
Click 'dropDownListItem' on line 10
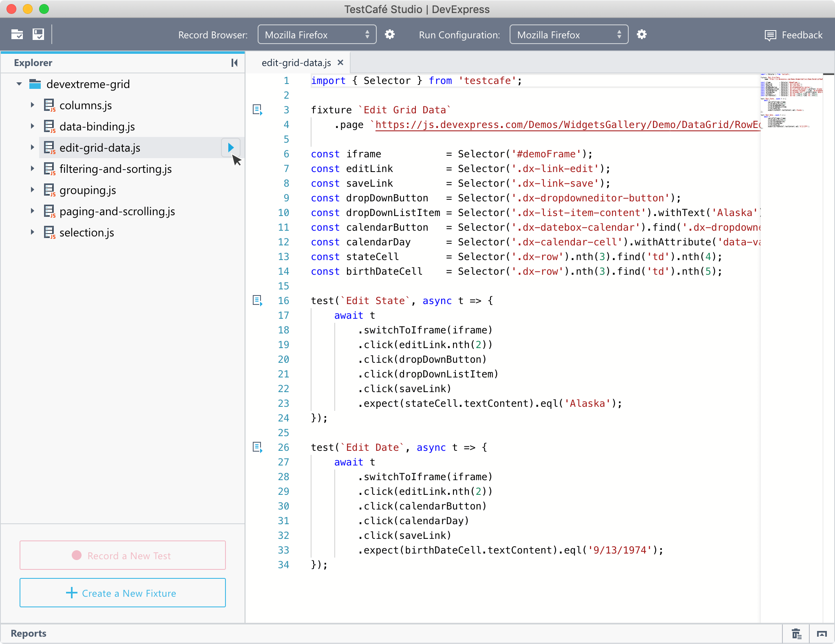393,213
